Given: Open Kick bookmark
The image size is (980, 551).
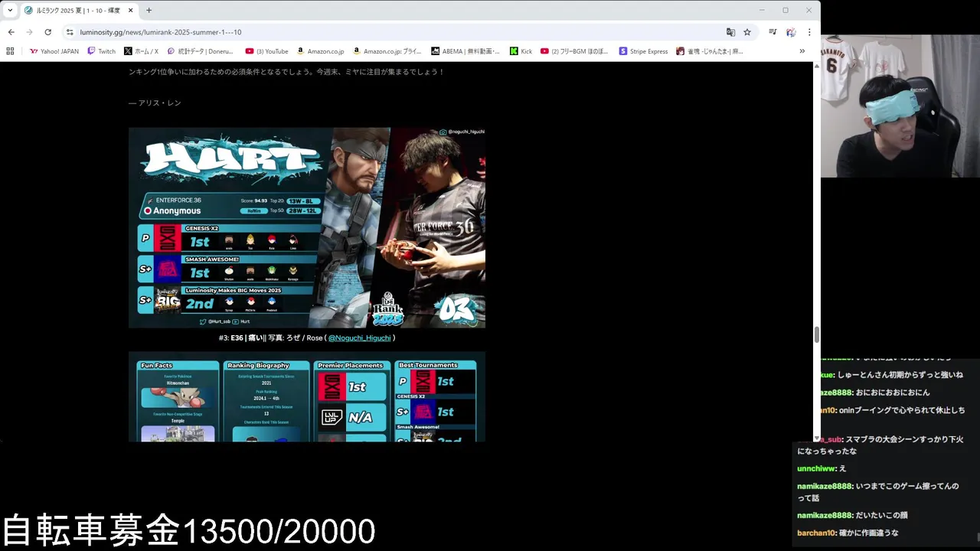Looking at the screenshot, I should coord(521,51).
